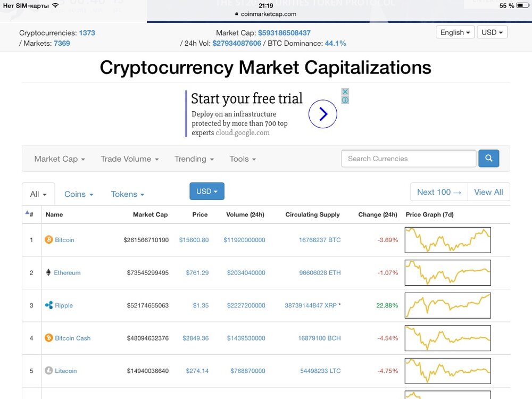
Task: Open the Litecoin link
Action: [x=66, y=371]
